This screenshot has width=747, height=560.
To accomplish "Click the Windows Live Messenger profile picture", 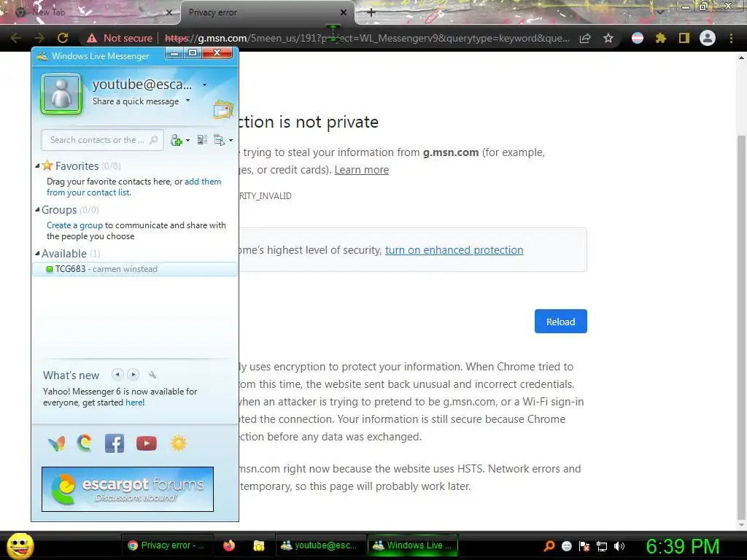I will [61, 94].
